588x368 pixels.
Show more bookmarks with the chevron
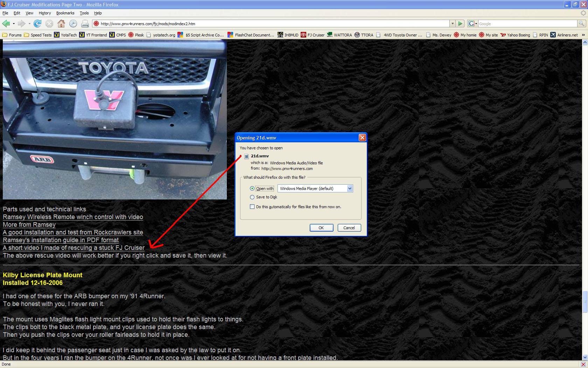coord(583,35)
